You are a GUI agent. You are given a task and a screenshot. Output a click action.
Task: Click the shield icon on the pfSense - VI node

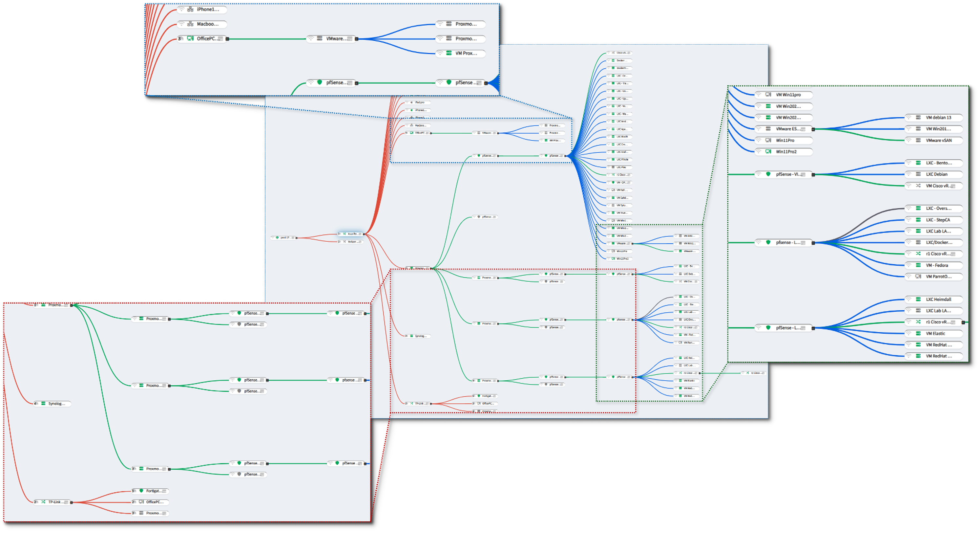pyautogui.click(x=769, y=175)
